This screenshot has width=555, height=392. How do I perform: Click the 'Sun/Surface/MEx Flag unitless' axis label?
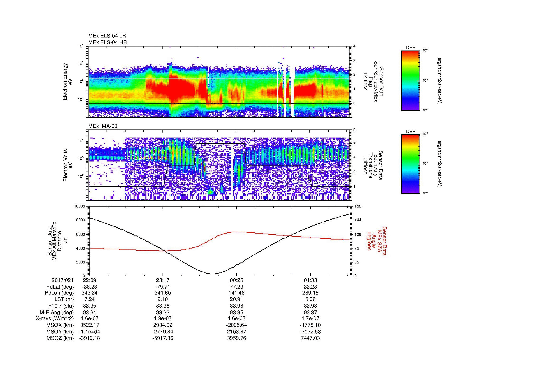(374, 82)
